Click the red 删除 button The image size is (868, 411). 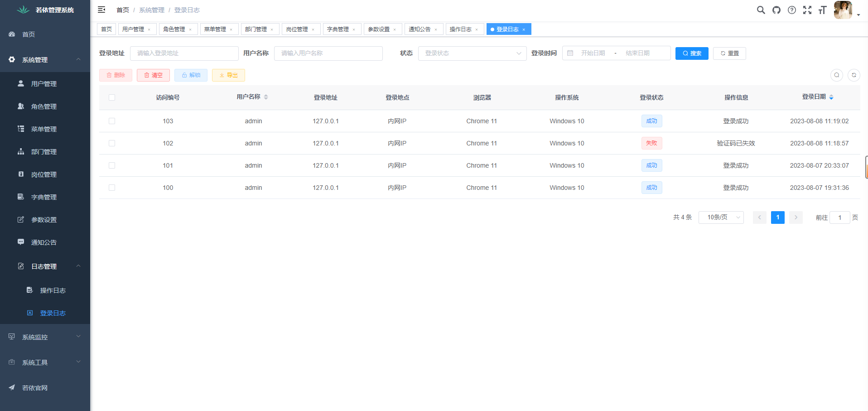pos(116,75)
